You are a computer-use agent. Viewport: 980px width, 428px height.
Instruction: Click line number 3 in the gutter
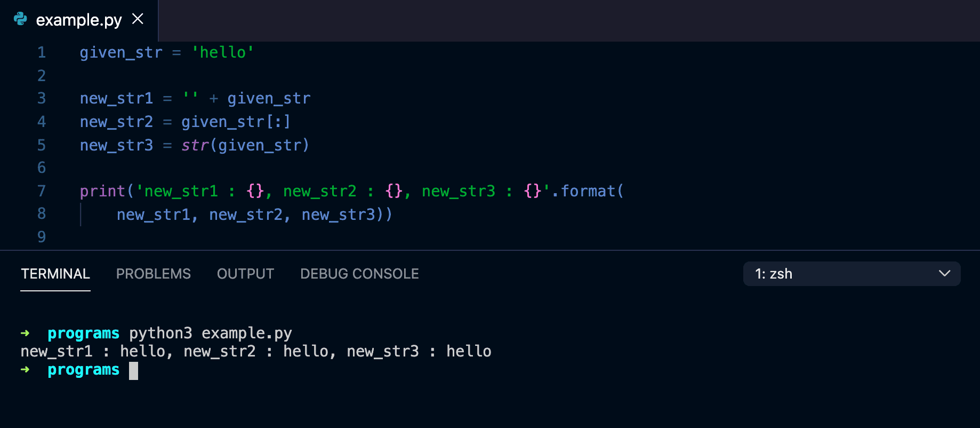click(x=42, y=98)
